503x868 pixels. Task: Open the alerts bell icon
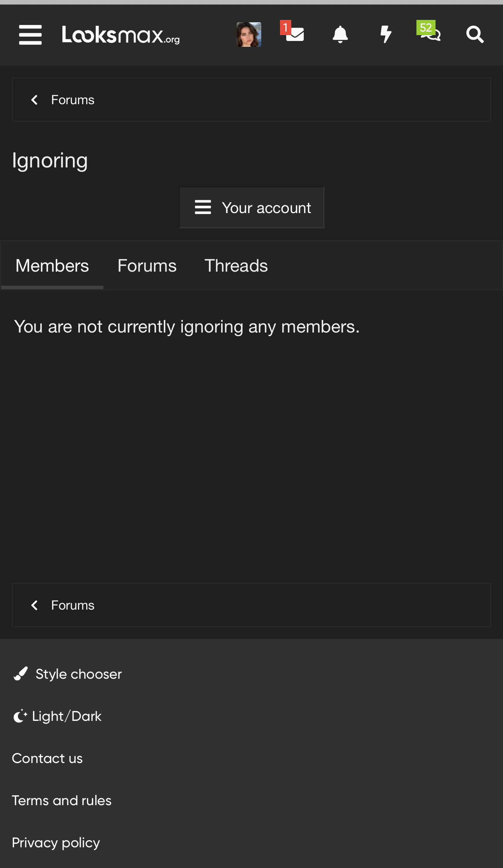pyautogui.click(x=340, y=35)
